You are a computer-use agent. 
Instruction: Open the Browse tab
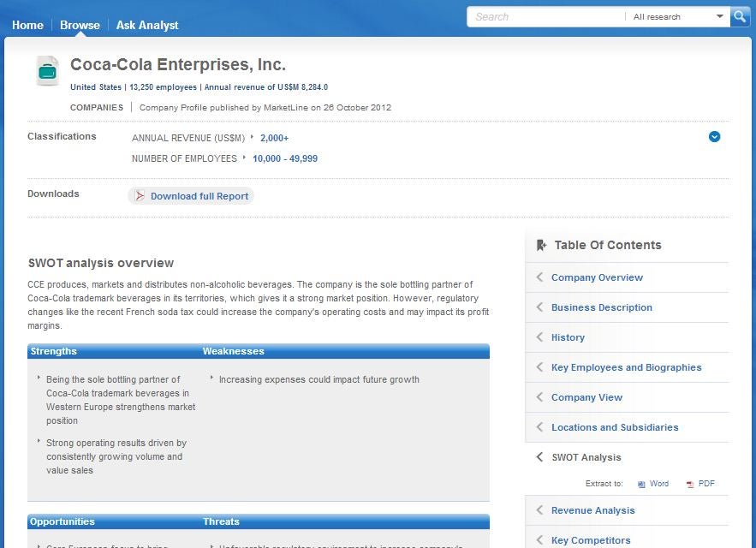[x=80, y=25]
